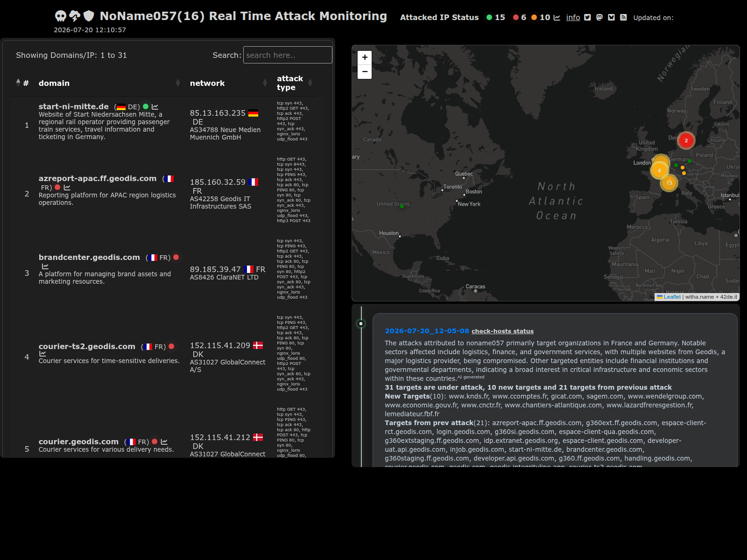
Task: Sort the table by the # column
Action: click(22, 83)
